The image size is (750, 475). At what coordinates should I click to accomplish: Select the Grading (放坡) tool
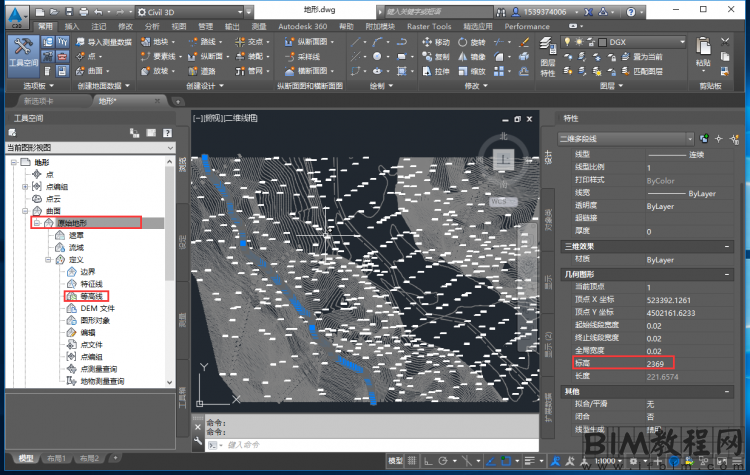[157, 71]
